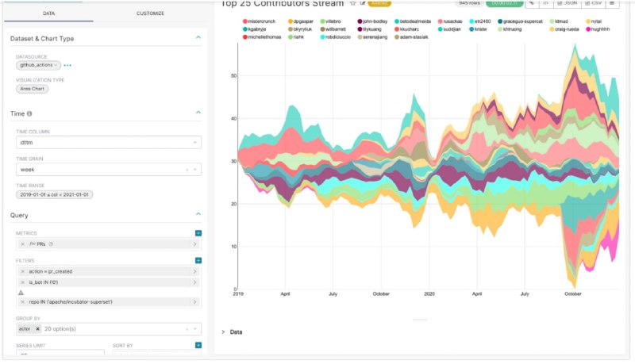Click the orange nytai color dot

588,21
